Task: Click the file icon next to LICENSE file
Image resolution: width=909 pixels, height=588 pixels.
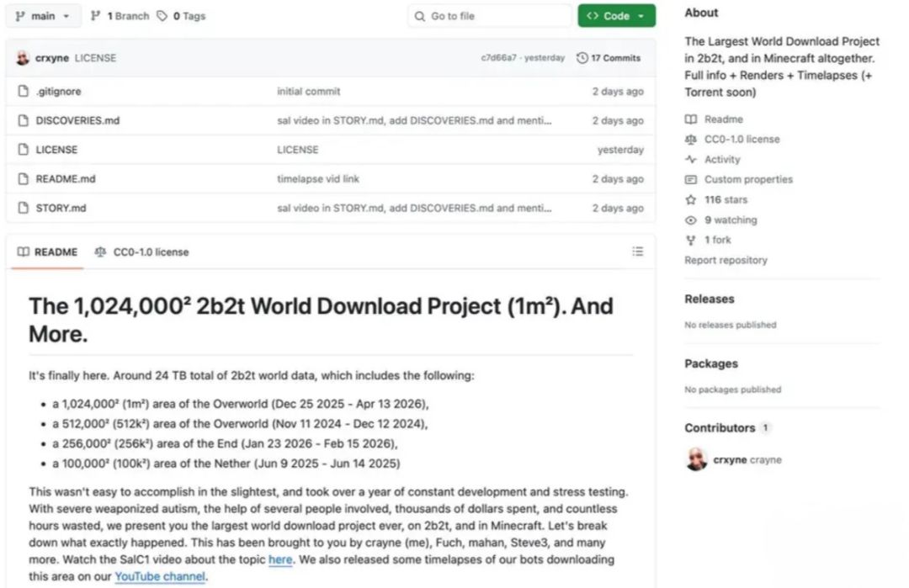Action: tap(24, 150)
